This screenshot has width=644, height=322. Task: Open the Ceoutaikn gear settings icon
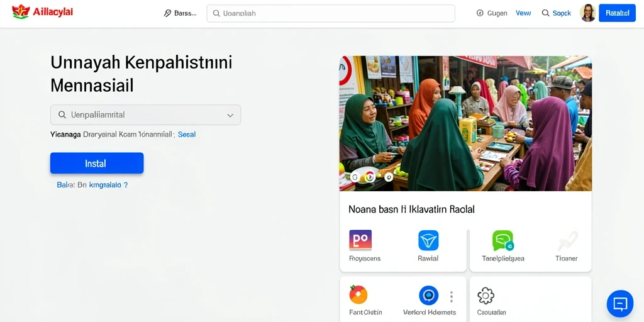click(x=486, y=296)
